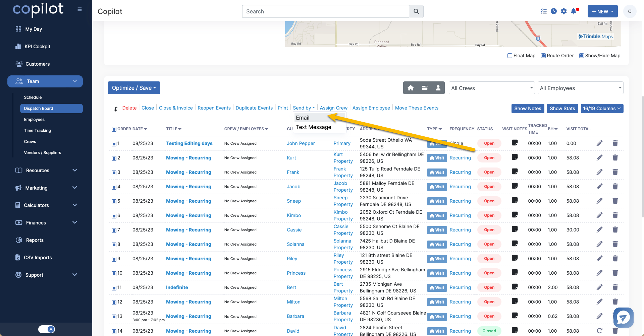This screenshot has height=336, width=644.
Task: Click the undo arrow icon beside Delete
Action: [x=116, y=109]
